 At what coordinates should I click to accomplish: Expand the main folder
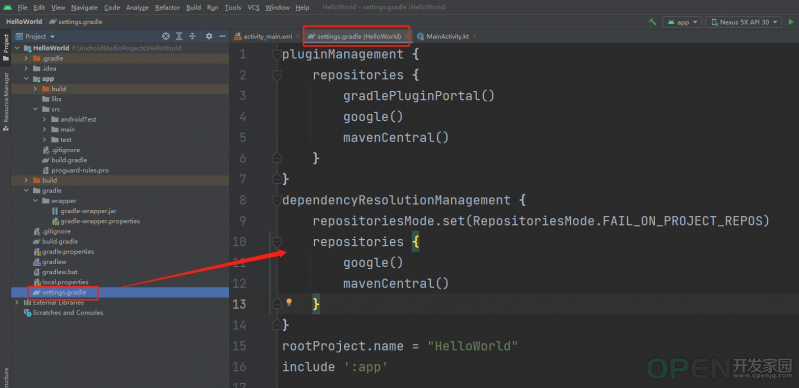pos(44,130)
